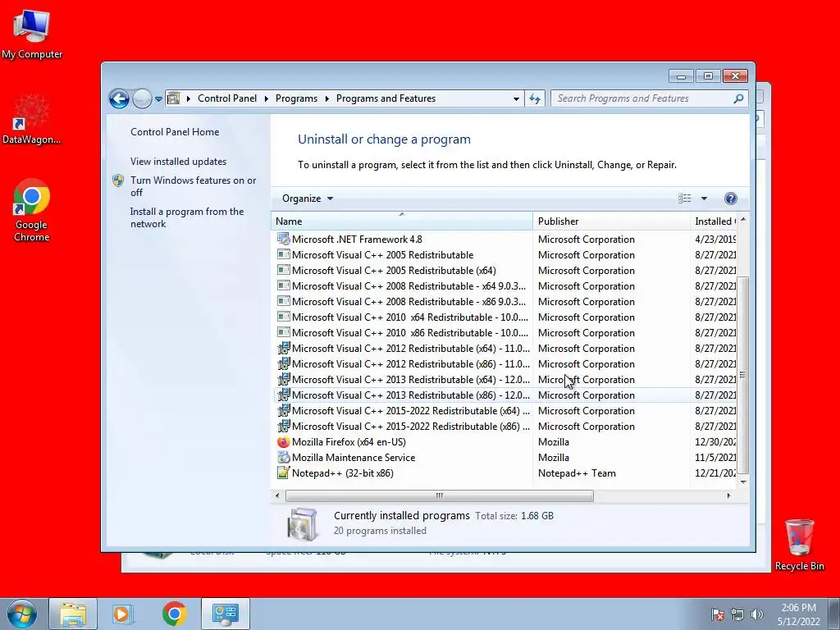
Task: Select Visual C++ 2008 Redistributable x86 row
Action: [x=505, y=302]
